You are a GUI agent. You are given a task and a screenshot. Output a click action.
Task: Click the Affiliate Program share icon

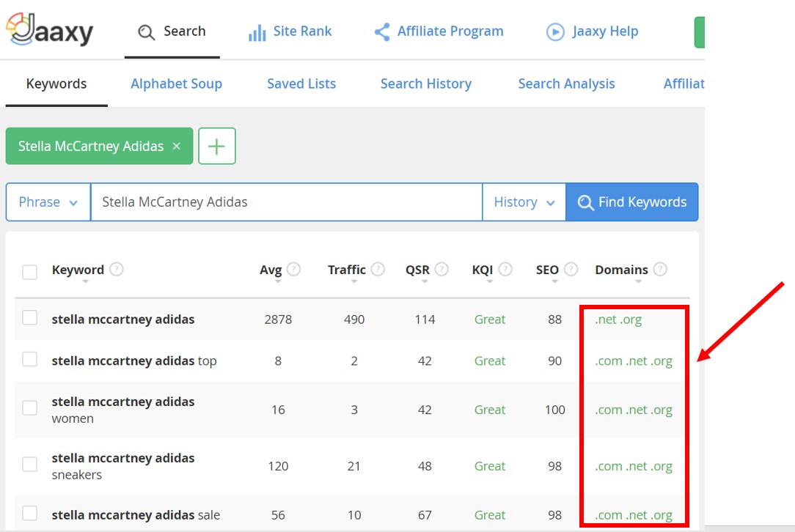click(x=382, y=32)
